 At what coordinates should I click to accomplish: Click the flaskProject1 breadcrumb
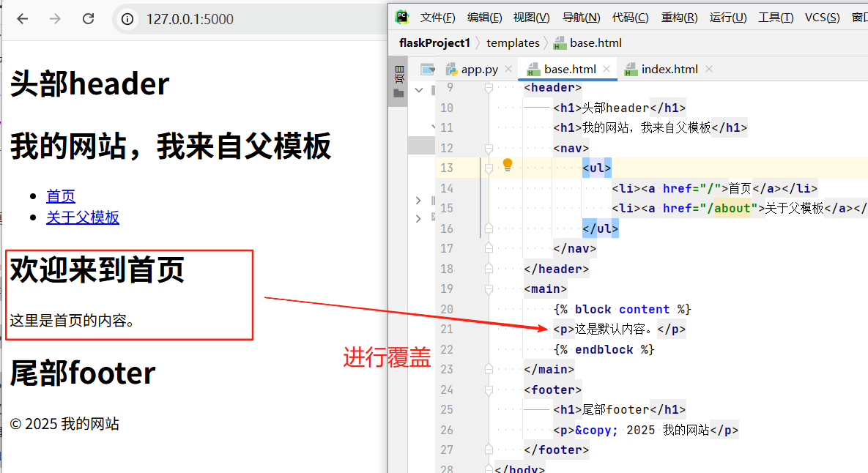click(x=434, y=43)
